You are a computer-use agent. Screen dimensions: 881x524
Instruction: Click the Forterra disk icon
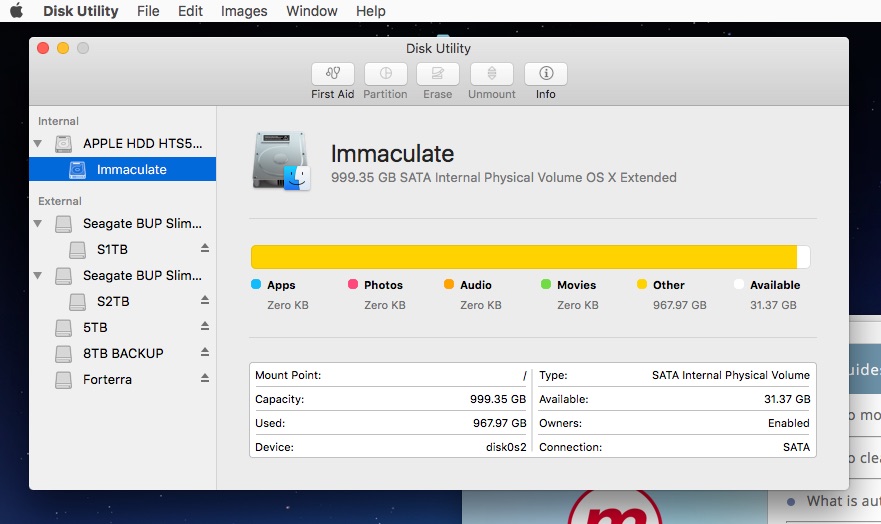63,380
